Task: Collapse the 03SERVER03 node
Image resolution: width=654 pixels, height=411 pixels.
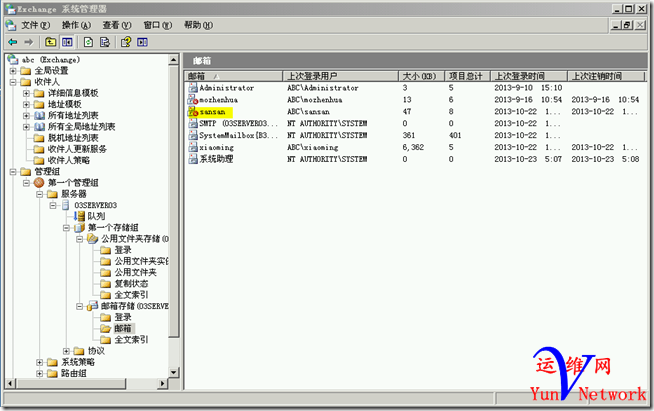Action: point(53,205)
